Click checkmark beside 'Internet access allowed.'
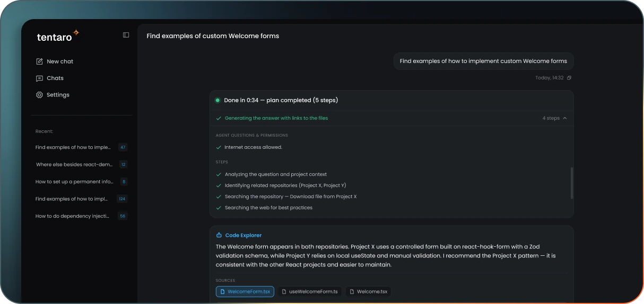Screen dimensions: 644x304 tap(219, 147)
